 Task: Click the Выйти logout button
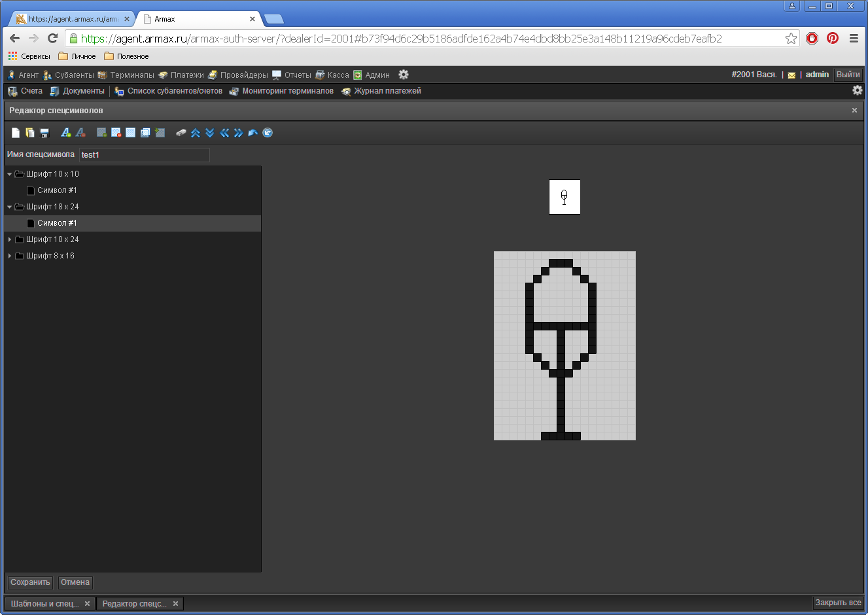[x=848, y=75]
